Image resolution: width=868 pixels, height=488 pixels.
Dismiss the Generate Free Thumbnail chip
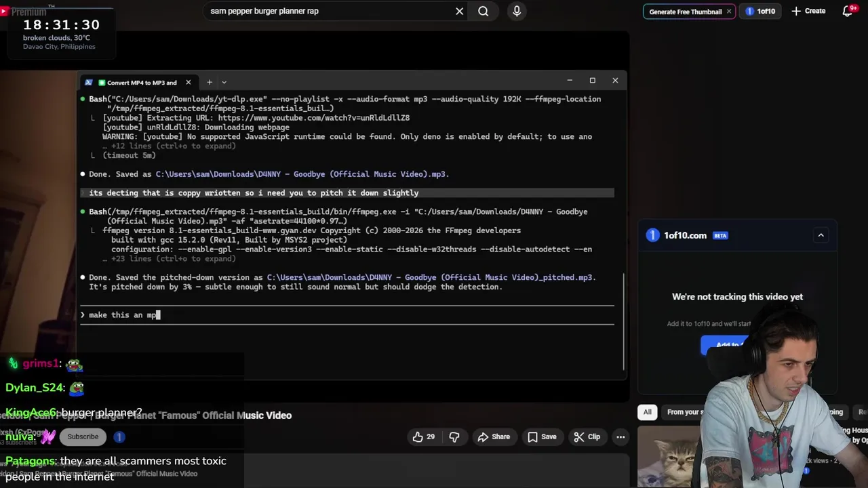[729, 12]
